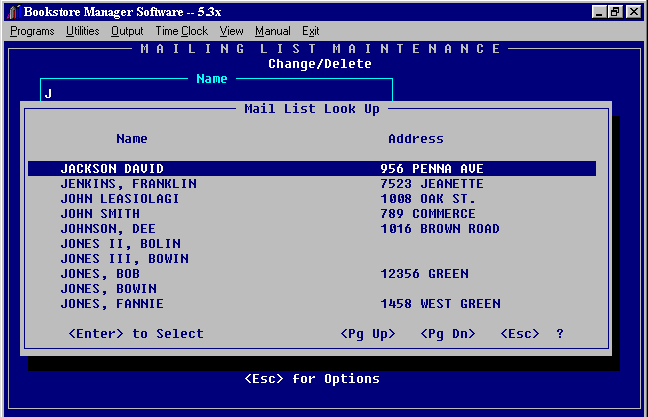648x417 pixels.
Task: Open the Programs menu
Action: point(32,31)
